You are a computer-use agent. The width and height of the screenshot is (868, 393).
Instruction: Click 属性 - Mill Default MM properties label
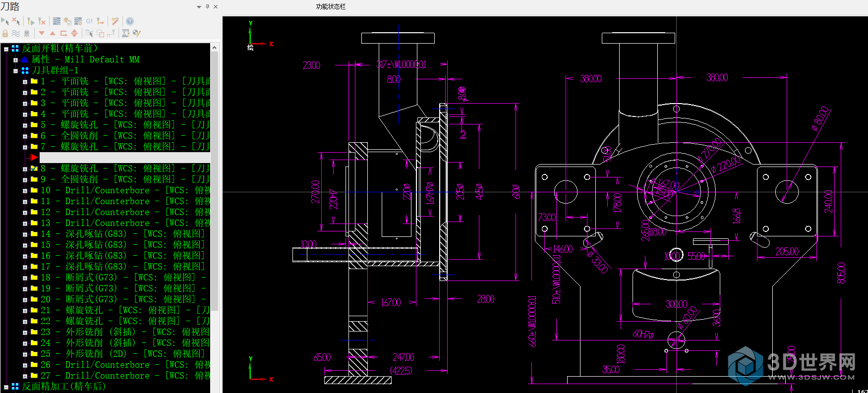[85, 59]
